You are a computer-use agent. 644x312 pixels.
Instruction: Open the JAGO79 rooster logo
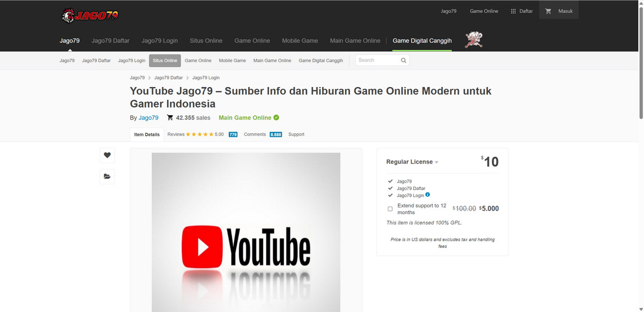[90, 15]
